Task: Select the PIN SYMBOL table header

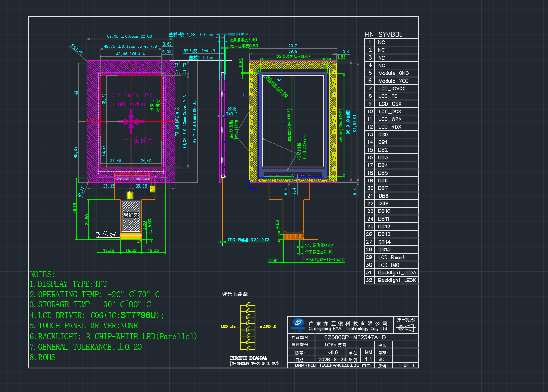Action: click(383, 34)
